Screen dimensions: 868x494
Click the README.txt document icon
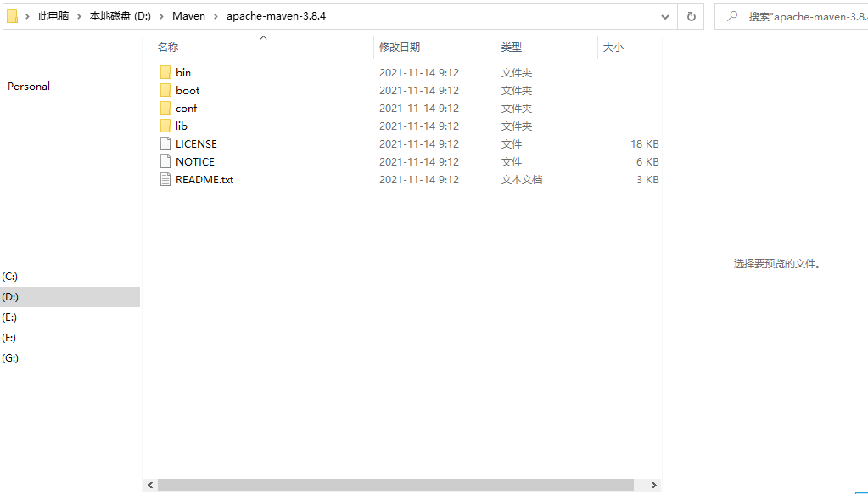(165, 179)
